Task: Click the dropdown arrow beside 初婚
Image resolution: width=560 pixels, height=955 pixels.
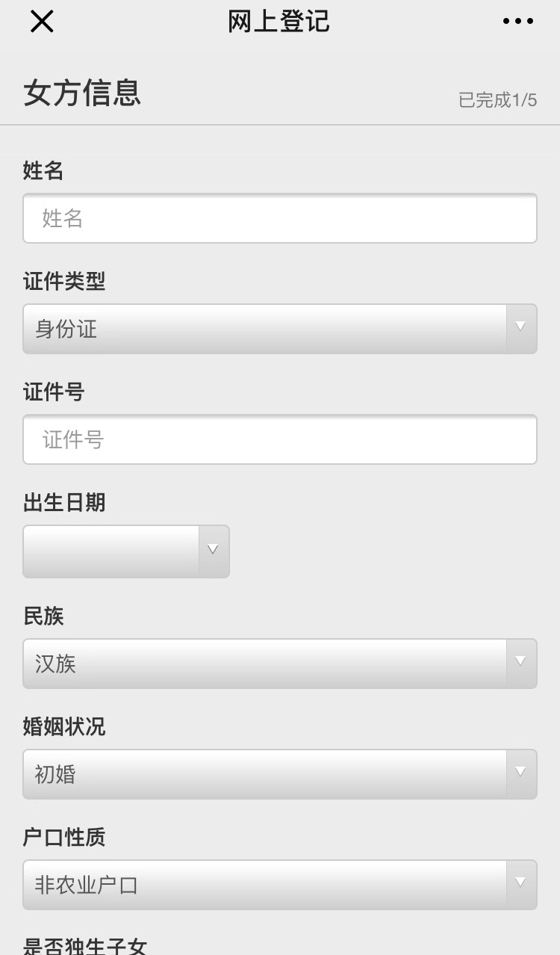Action: (520, 774)
